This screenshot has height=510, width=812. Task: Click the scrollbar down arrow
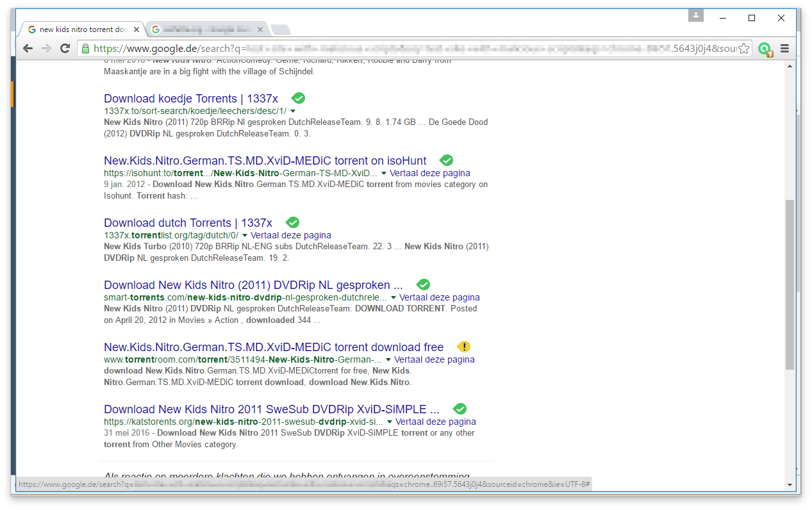(790, 485)
